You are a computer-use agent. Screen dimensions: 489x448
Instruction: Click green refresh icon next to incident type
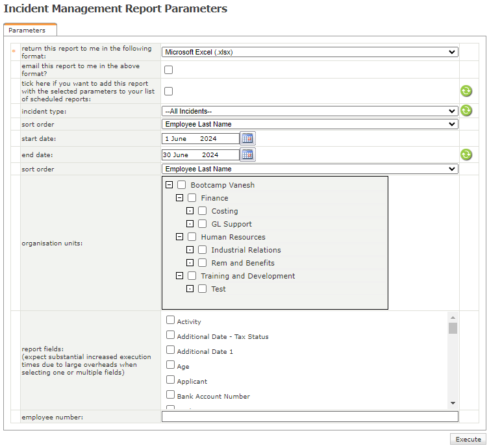click(466, 111)
